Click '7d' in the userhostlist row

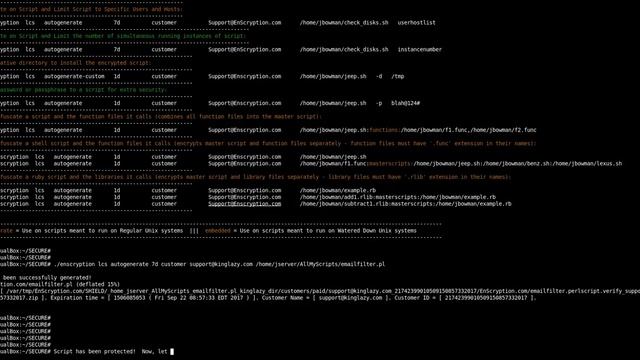tap(117, 23)
